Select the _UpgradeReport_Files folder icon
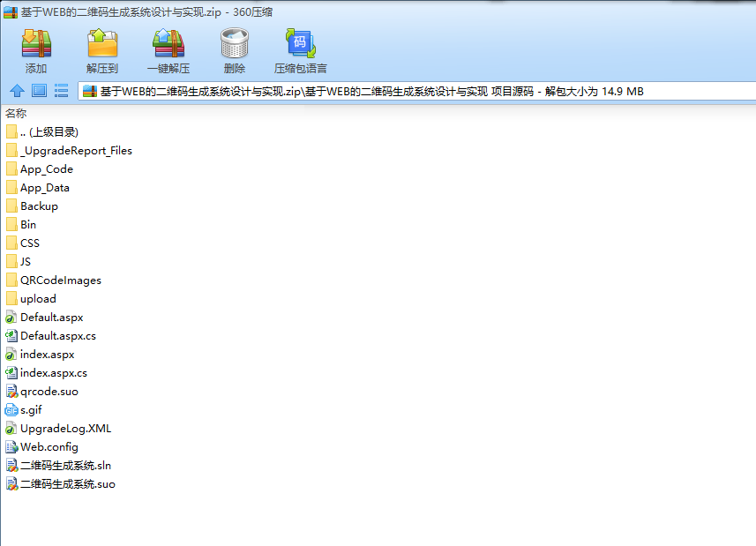 click(12, 150)
